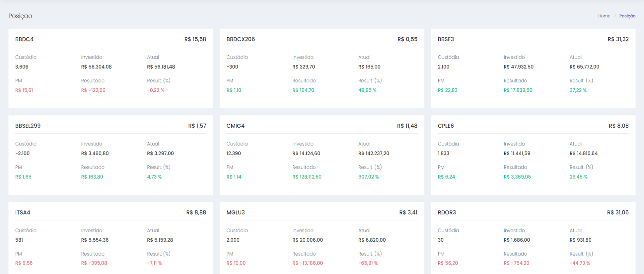Click BBSE3 current price R$ 31,32
This screenshot has height=274, width=644.
[618, 39]
